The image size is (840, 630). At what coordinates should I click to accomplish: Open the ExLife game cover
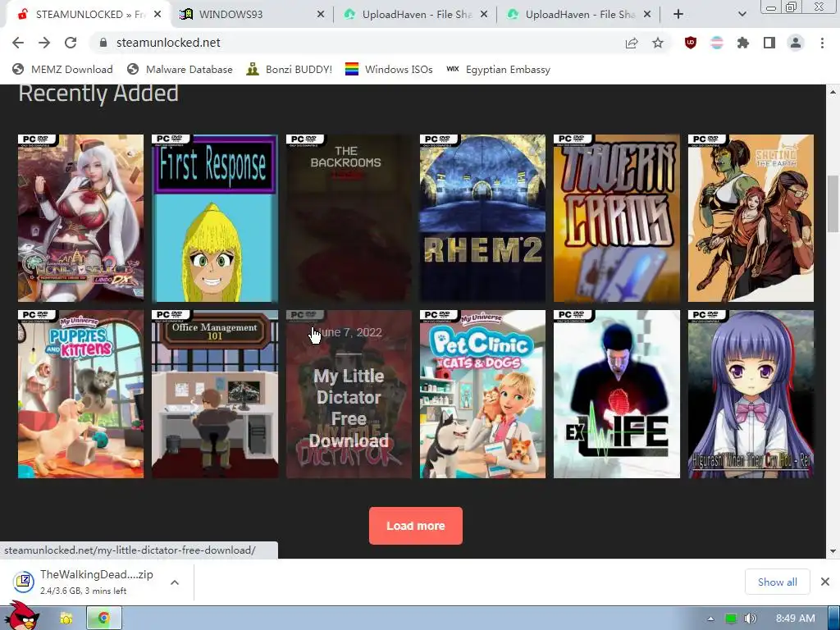pos(617,394)
